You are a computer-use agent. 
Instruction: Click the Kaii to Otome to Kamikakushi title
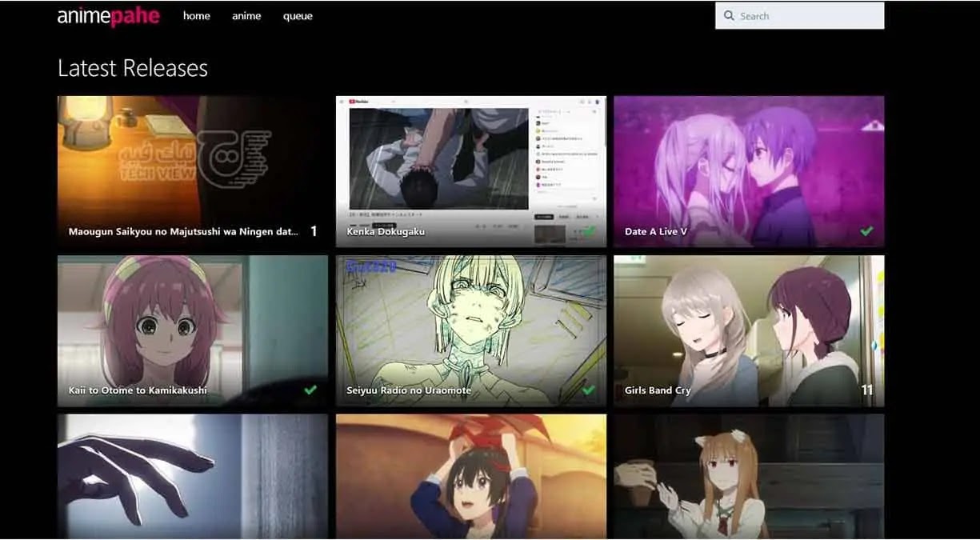138,390
